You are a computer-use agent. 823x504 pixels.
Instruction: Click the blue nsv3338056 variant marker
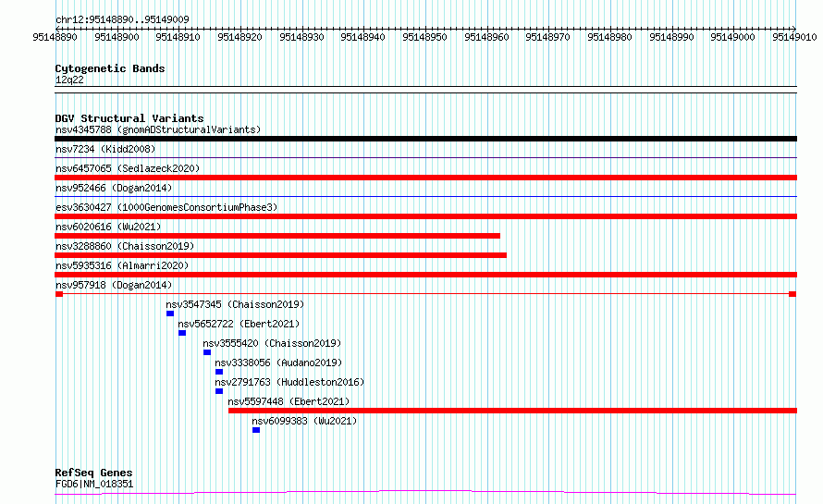click(219, 372)
